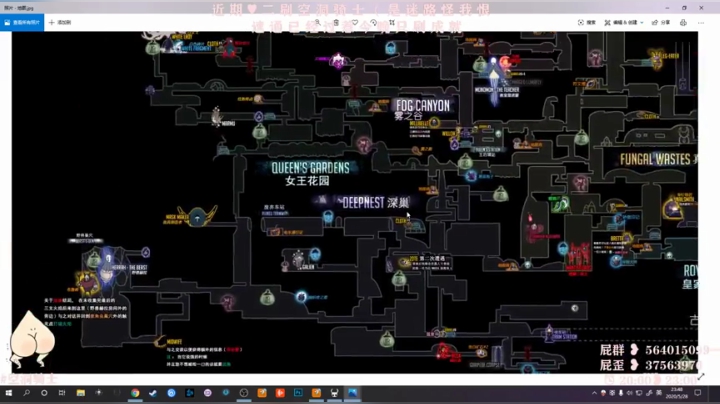Show hidden tray icons chevron
The image size is (720, 404).
(x=594, y=393)
